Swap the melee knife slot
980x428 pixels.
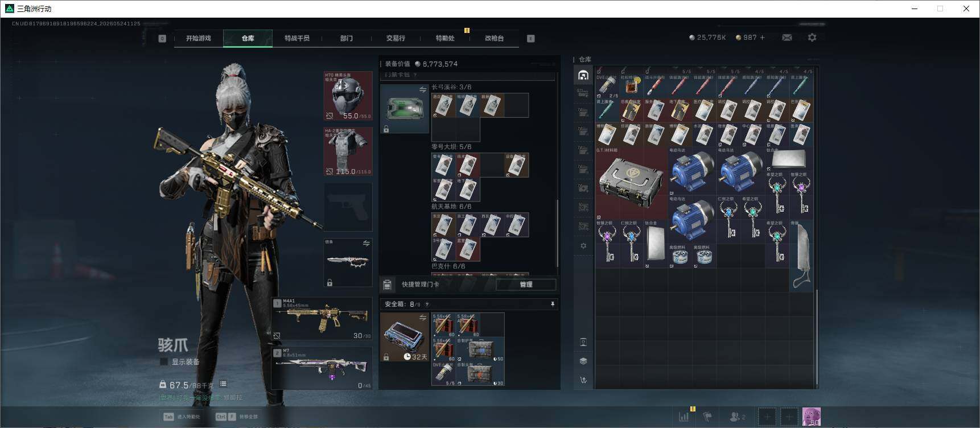pos(366,243)
